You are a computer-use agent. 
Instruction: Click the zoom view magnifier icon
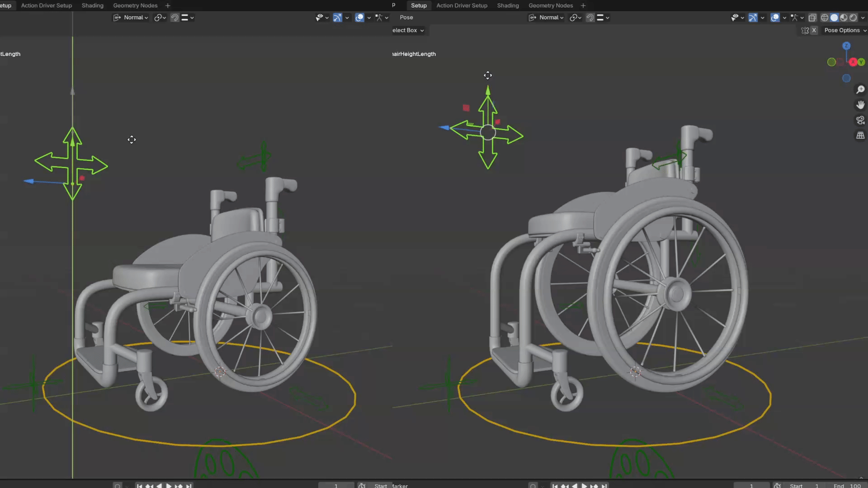point(860,90)
